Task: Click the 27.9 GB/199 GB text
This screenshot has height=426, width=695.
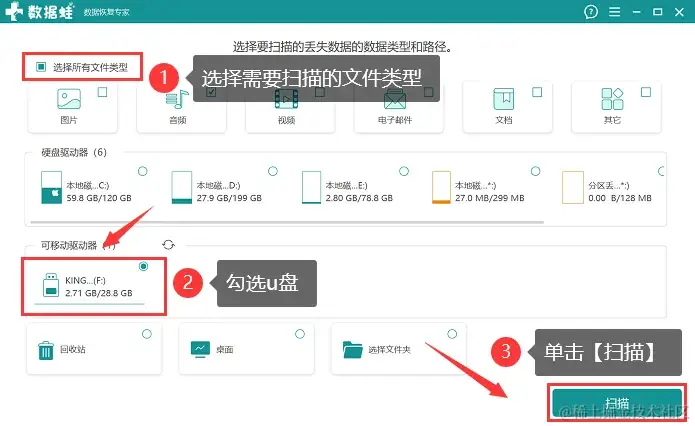Action: click(229, 198)
